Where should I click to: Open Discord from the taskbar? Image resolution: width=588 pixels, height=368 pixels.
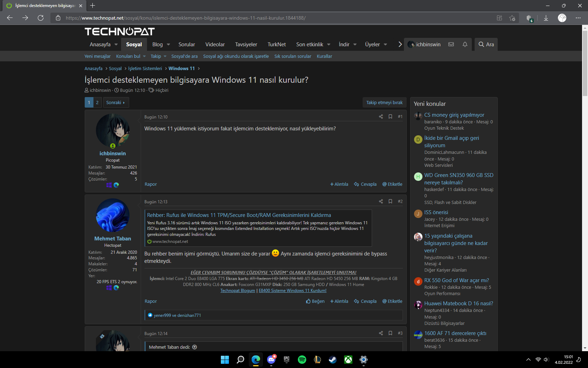pyautogui.click(x=271, y=360)
